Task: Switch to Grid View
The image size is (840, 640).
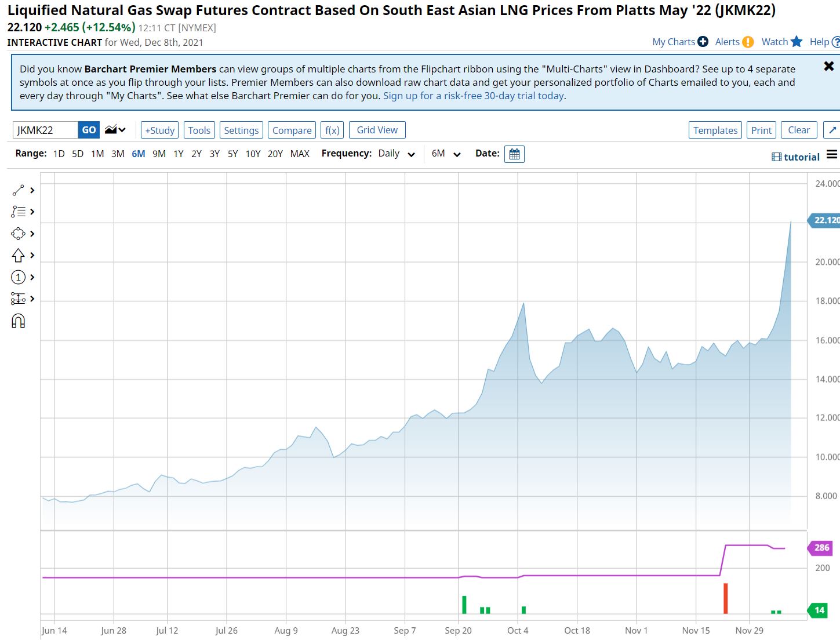Action: point(377,130)
